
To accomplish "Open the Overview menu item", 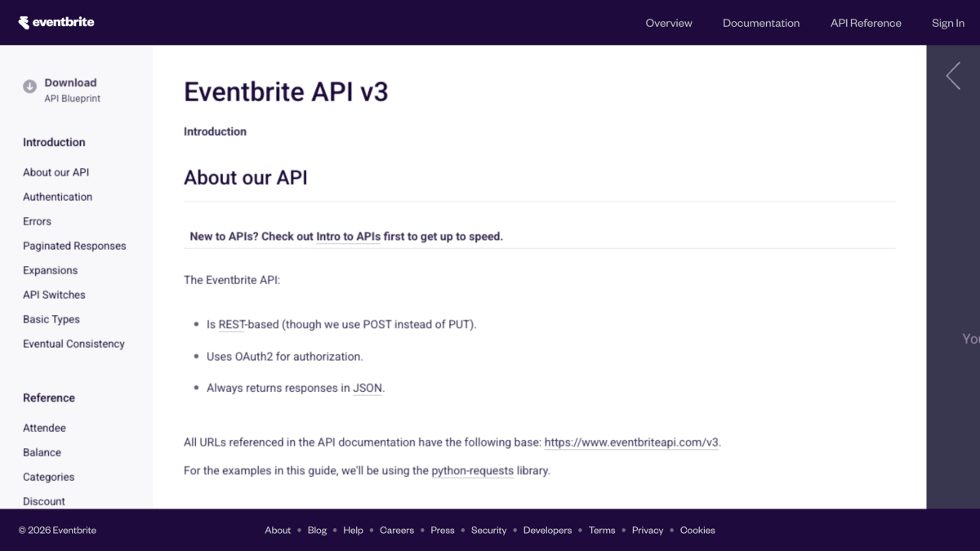I will pyautogui.click(x=669, y=23).
